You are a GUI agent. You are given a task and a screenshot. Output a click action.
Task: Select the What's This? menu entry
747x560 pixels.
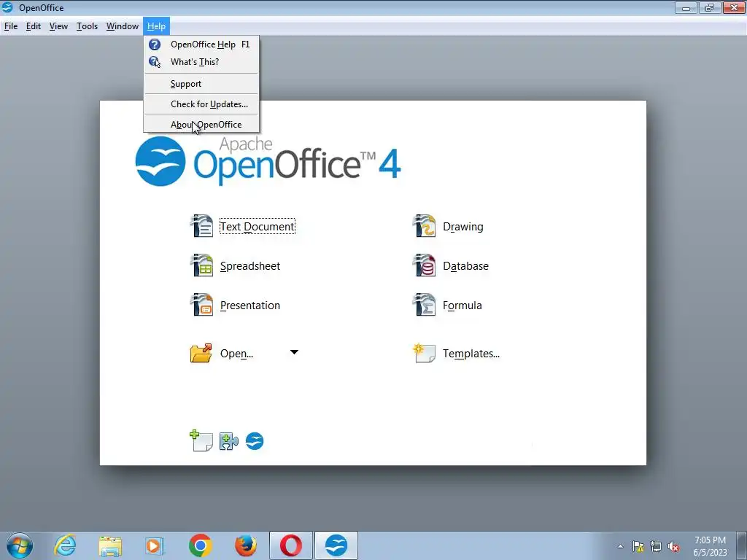pyautogui.click(x=201, y=62)
